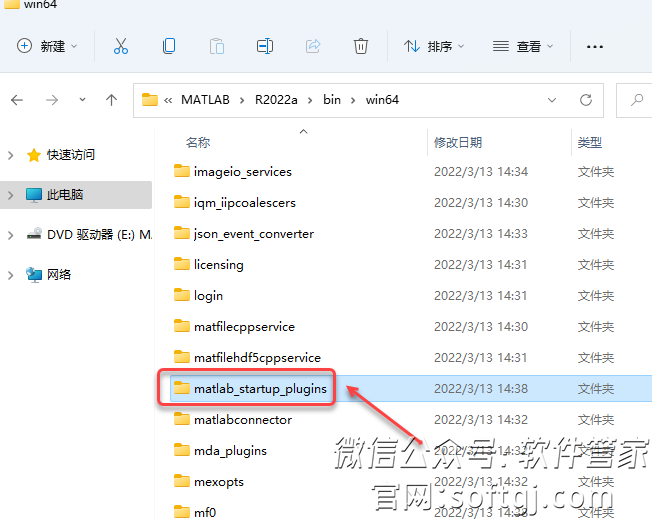The height and width of the screenshot is (519, 652).
Task: Click the Rename icon in toolbar
Action: pyautogui.click(x=265, y=46)
